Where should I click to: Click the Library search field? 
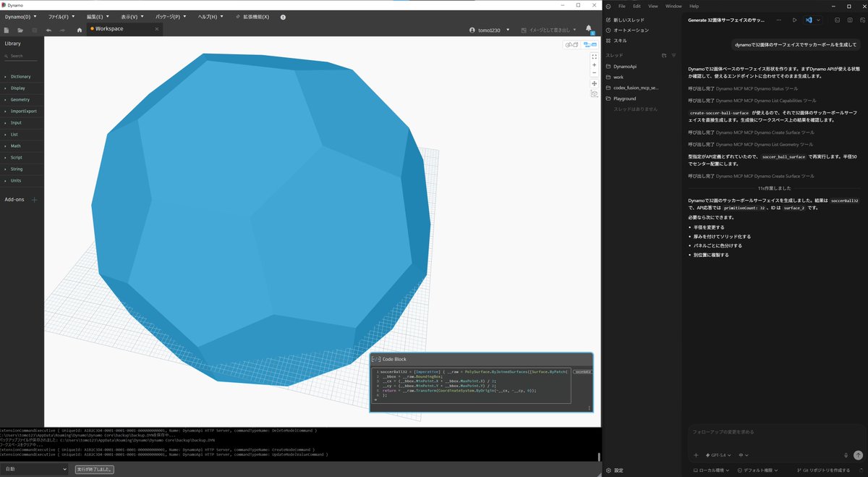(22, 56)
